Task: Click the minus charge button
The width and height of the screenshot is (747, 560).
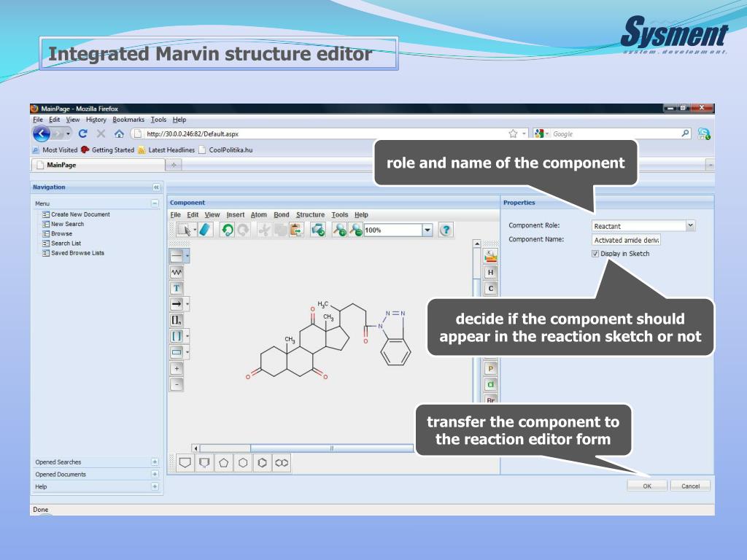Action: pyautogui.click(x=177, y=384)
